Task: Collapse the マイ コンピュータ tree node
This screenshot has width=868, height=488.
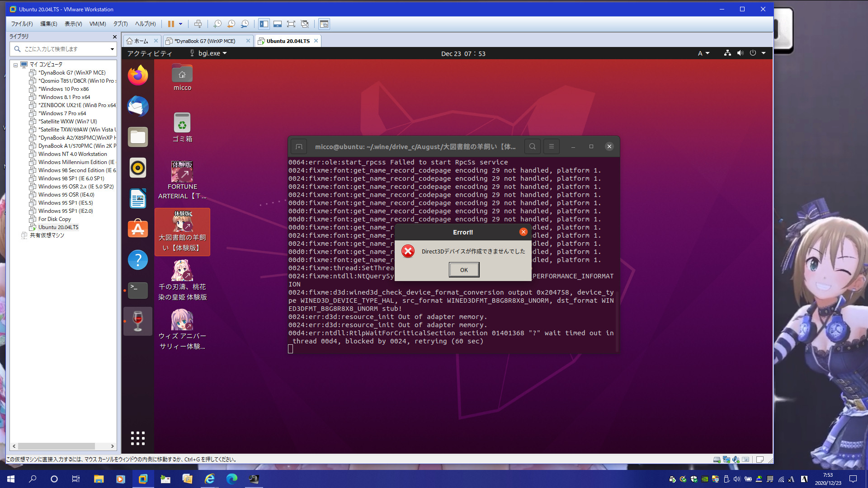Action: click(x=15, y=65)
